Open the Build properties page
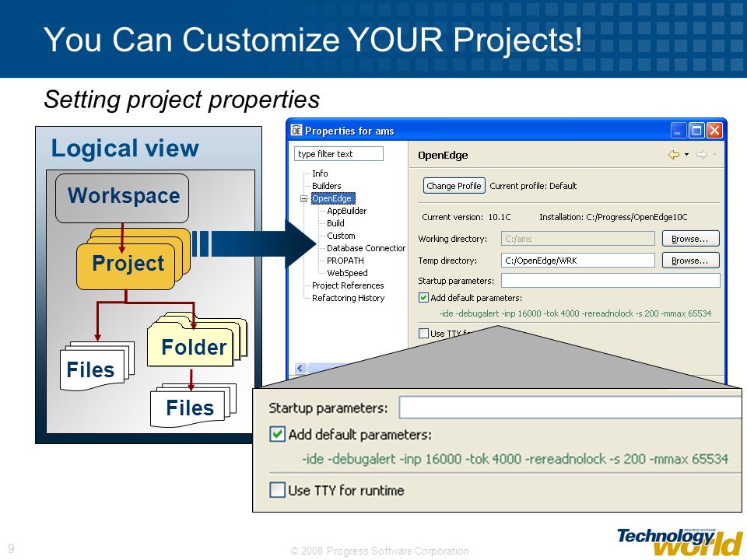 point(335,223)
